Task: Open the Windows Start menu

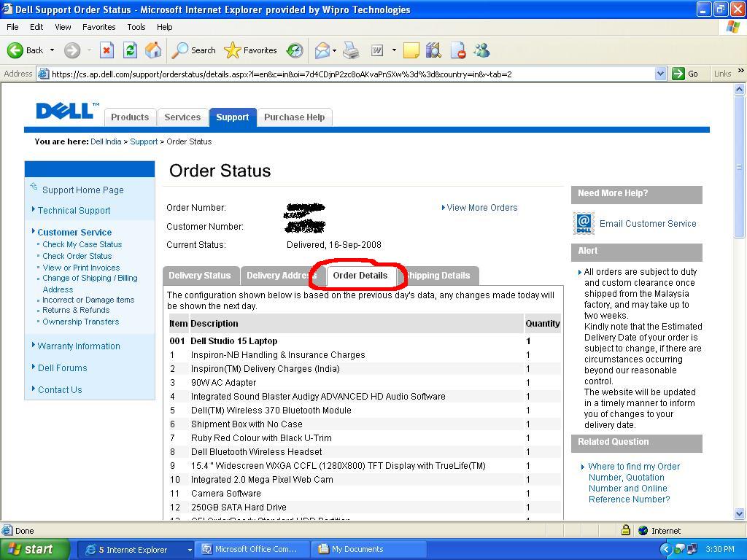Action: click(34, 550)
